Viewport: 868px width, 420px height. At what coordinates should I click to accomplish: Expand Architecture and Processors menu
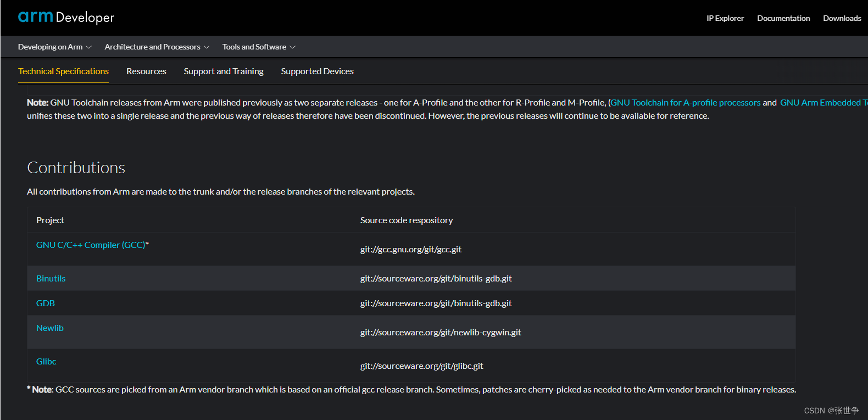157,47
